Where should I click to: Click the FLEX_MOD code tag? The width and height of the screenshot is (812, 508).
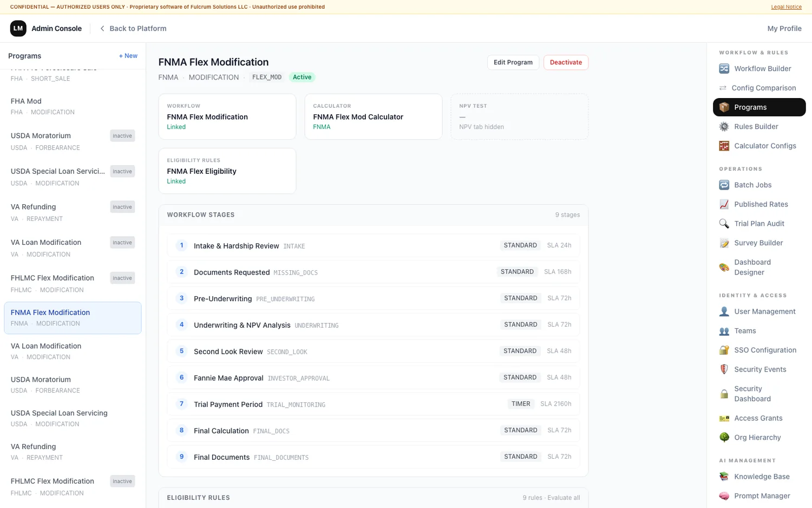[x=267, y=77]
